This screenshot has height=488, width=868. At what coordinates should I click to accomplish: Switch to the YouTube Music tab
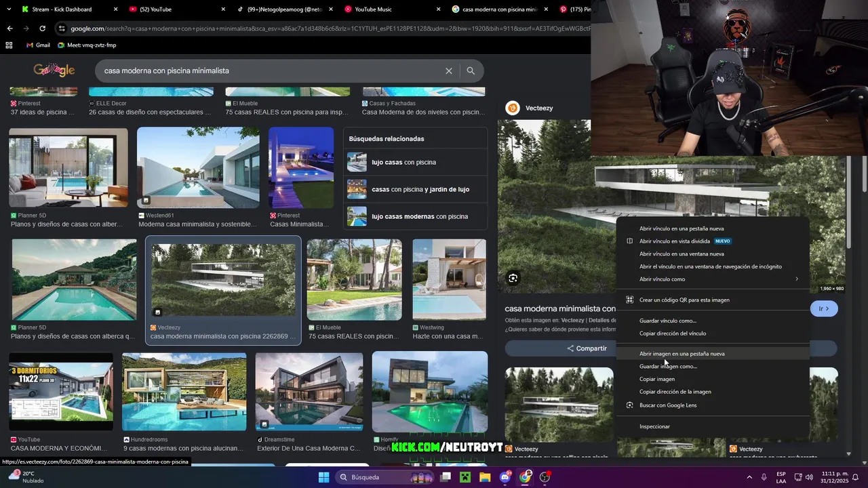coord(392,9)
